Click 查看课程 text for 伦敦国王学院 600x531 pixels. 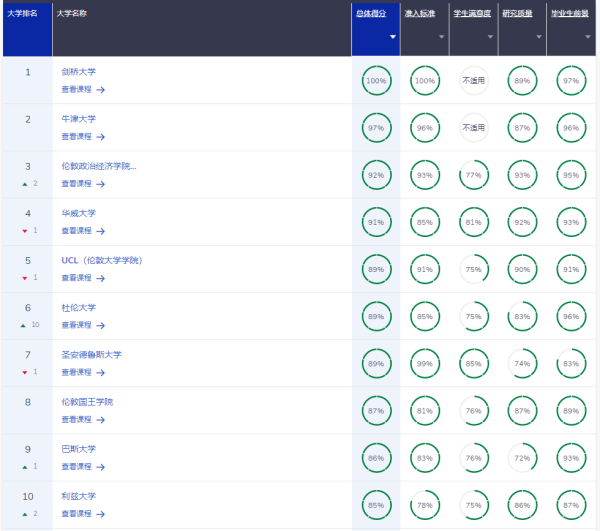point(77,419)
